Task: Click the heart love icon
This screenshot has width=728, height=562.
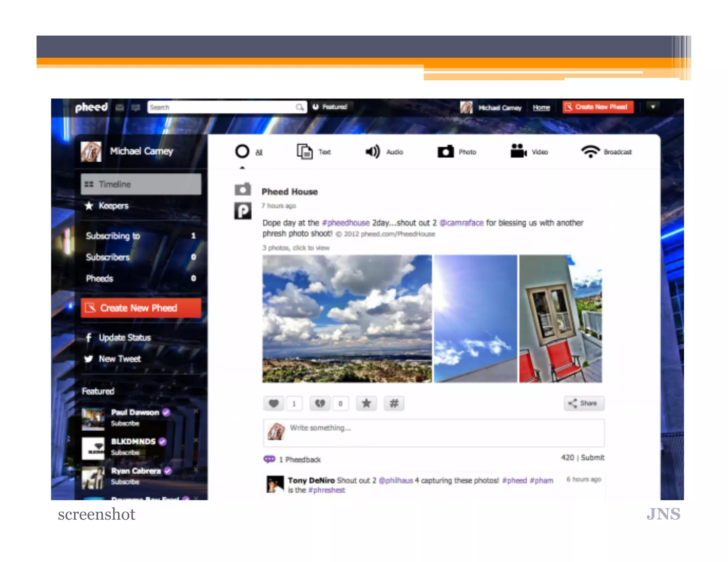Action: pos(273,404)
